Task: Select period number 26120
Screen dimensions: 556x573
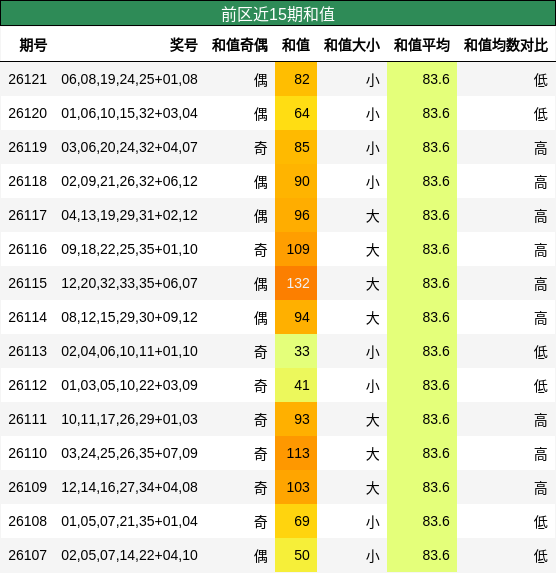Action: [x=28, y=113]
